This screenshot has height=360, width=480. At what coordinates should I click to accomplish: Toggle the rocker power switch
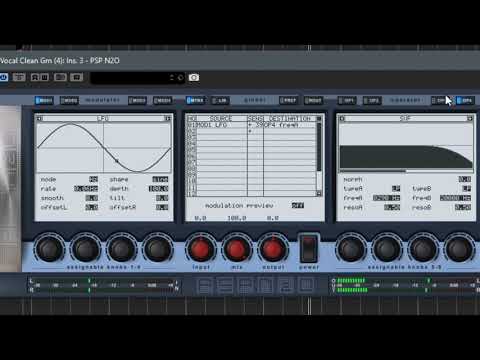309,248
